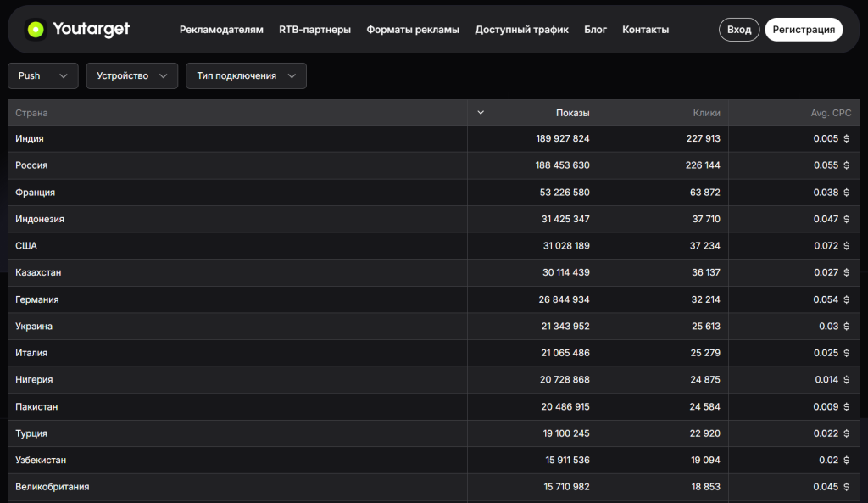The height and width of the screenshot is (503, 868).
Task: Sort by the Клики column header
Action: 706,113
